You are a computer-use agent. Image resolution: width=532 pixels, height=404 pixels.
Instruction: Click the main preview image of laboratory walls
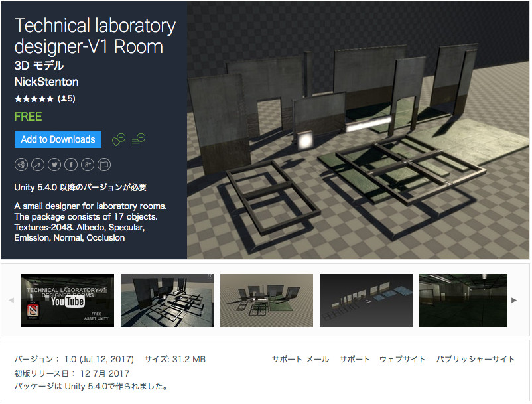point(358,131)
